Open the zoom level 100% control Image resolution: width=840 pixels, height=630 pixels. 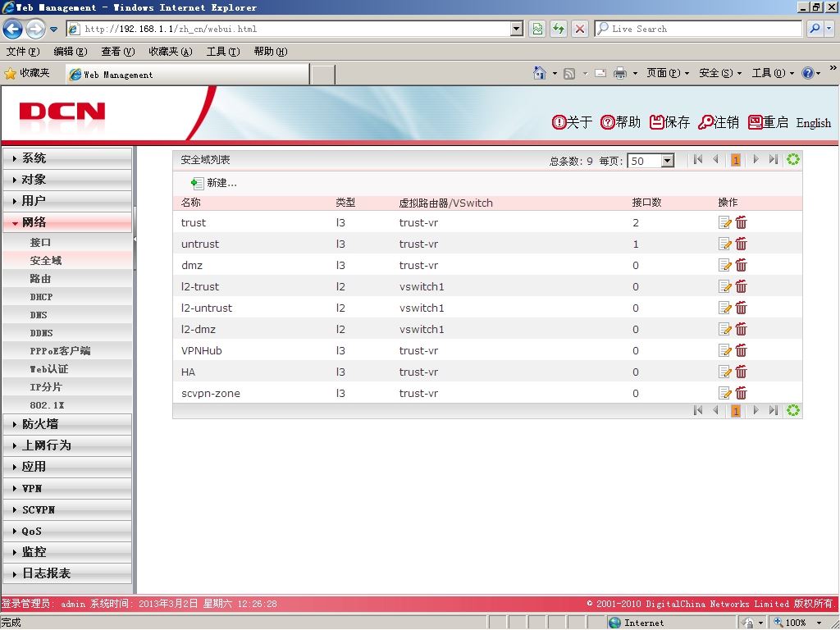click(x=798, y=622)
